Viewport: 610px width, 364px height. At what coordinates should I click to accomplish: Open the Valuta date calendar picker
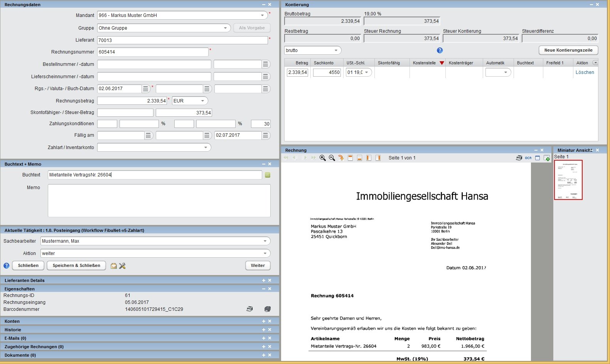(207, 89)
